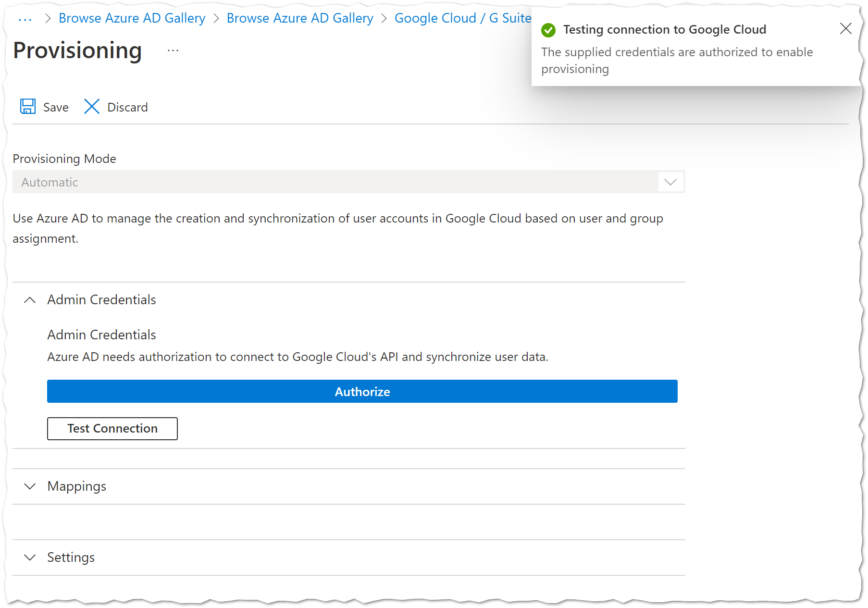Select the Automatic provisioning mode field
Screen dimensions: 868x608
(348, 182)
